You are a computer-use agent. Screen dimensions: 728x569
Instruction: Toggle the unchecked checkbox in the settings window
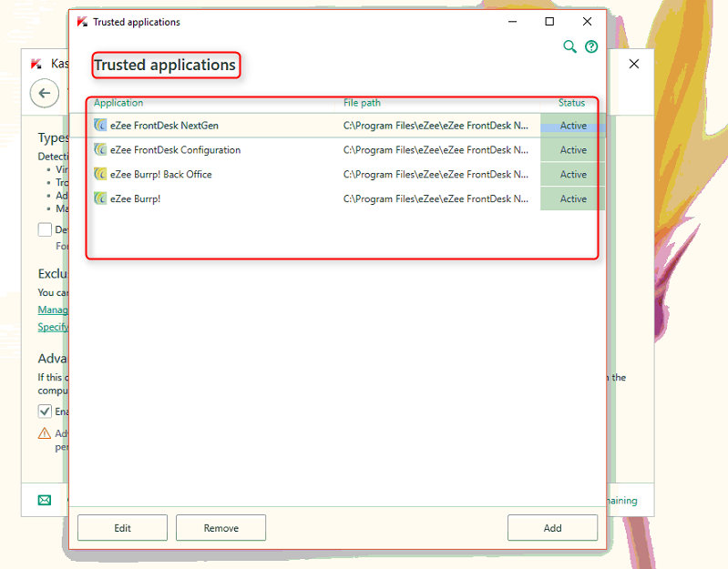tap(45, 229)
